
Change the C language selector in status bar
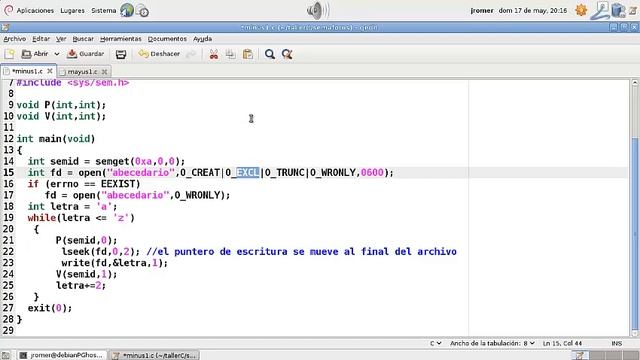(436, 343)
